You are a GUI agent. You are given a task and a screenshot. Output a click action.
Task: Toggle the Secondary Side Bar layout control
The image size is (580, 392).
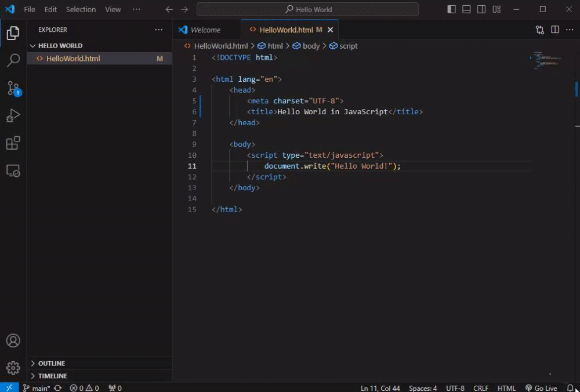480,9
